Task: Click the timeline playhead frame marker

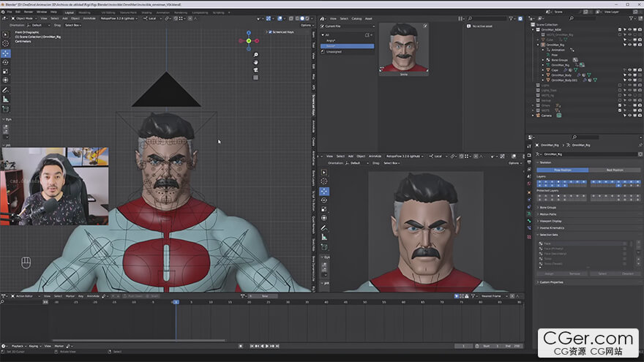Action: [176, 302]
